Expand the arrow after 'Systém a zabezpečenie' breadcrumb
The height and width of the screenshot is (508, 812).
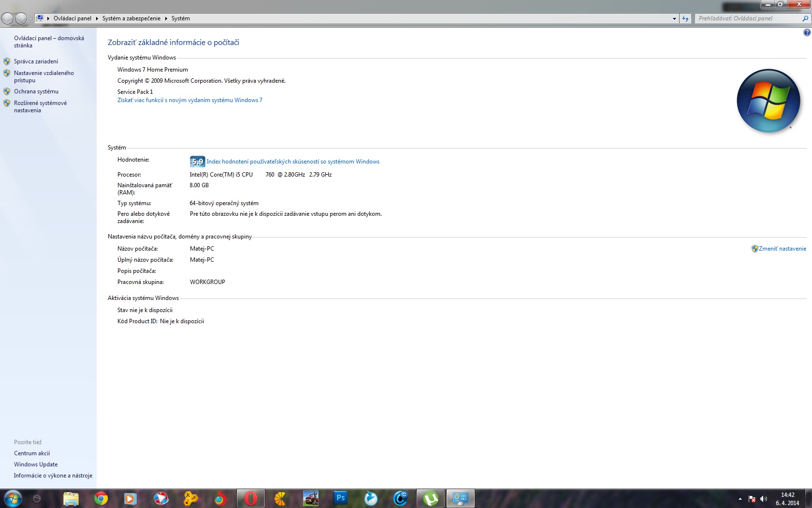pos(166,18)
